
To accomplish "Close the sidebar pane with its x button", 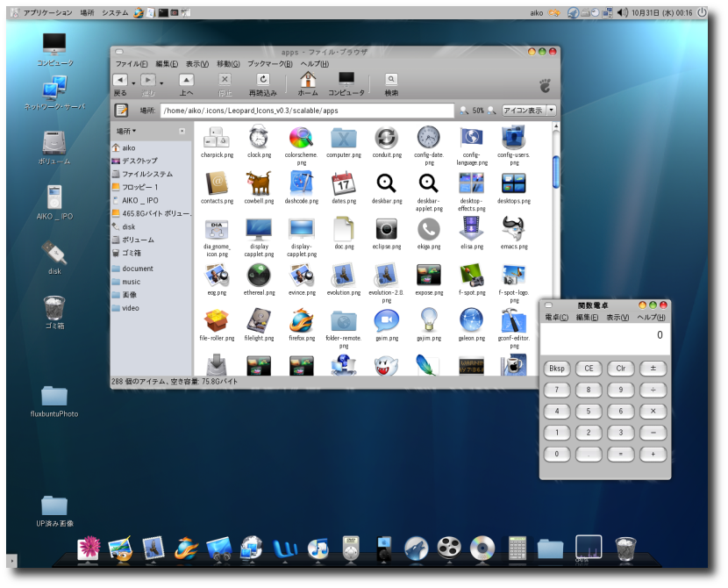I will [x=182, y=131].
